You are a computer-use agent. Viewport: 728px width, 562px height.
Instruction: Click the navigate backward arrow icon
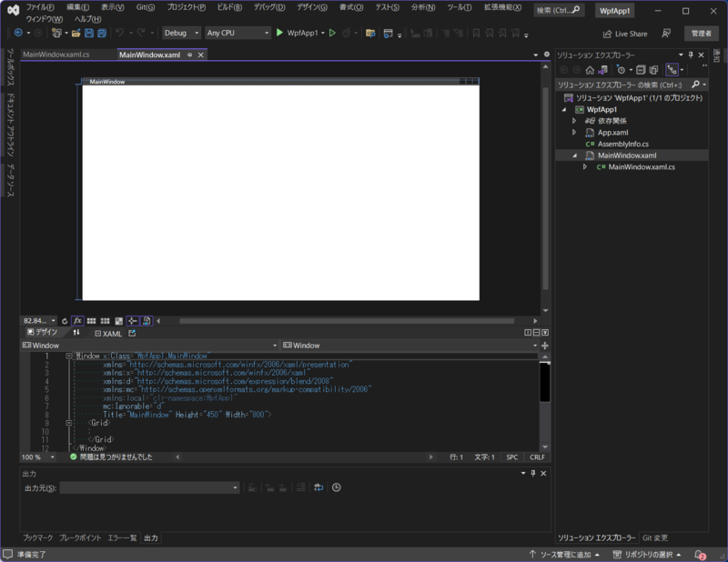coord(18,33)
